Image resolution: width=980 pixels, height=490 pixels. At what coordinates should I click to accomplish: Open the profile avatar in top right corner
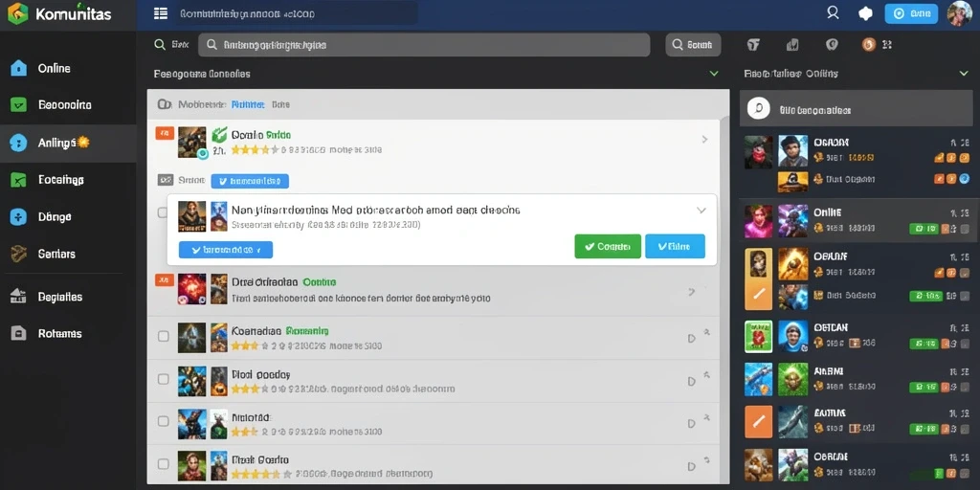(959, 13)
